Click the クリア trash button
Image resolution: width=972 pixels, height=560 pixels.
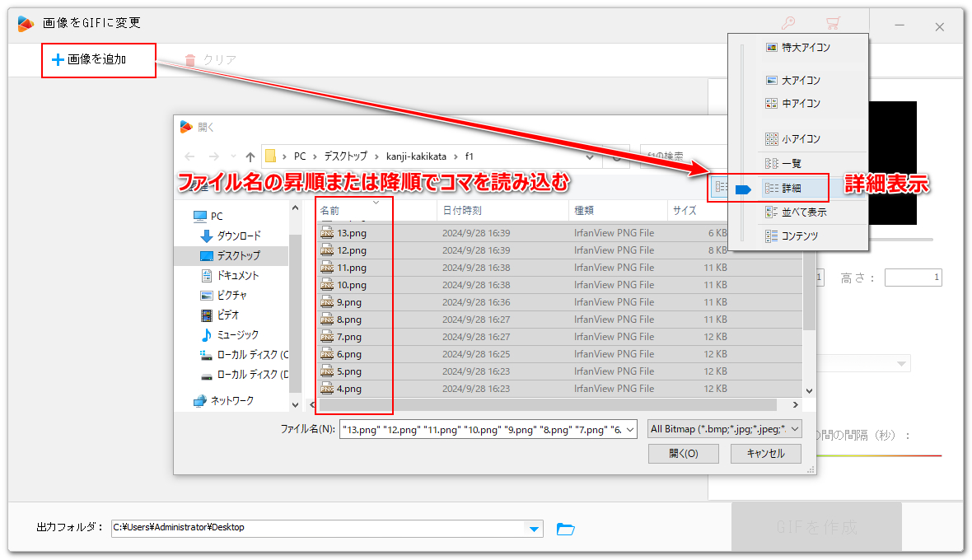click(210, 59)
